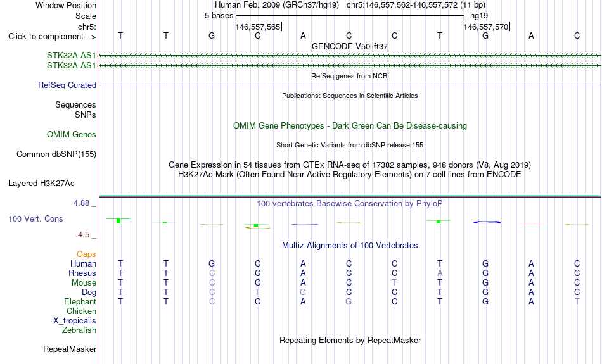Click the RefSeq Curated blue intron line
Viewport: 602px width, 364px height.
350,85
